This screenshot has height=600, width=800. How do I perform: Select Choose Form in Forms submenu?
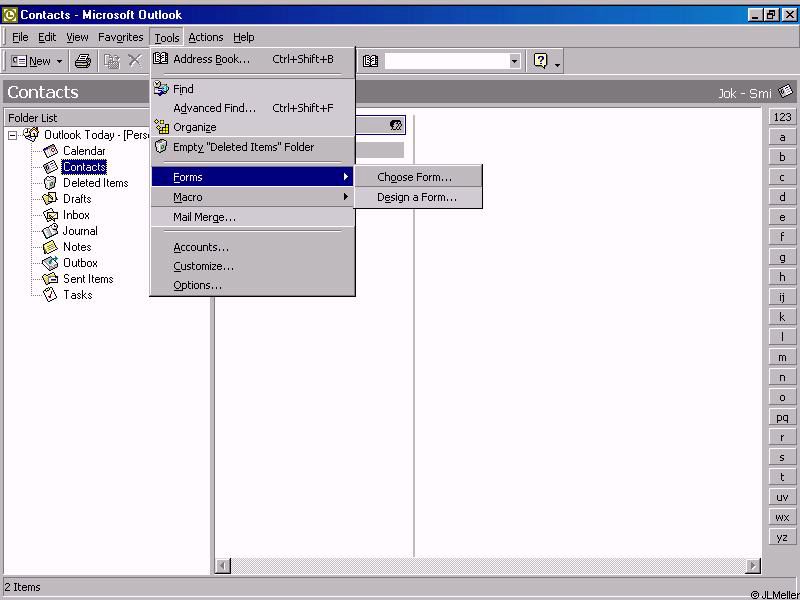point(418,177)
